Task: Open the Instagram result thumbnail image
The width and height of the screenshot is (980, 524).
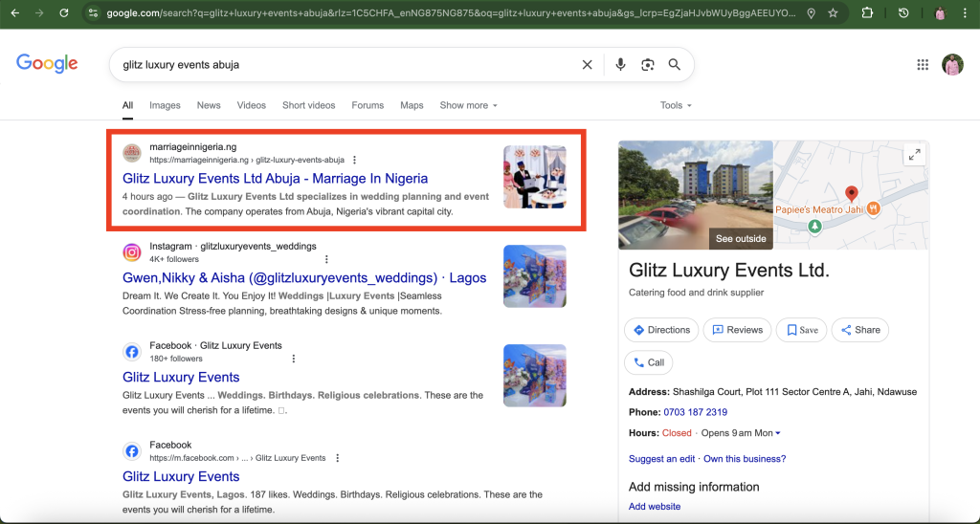Action: (x=535, y=276)
